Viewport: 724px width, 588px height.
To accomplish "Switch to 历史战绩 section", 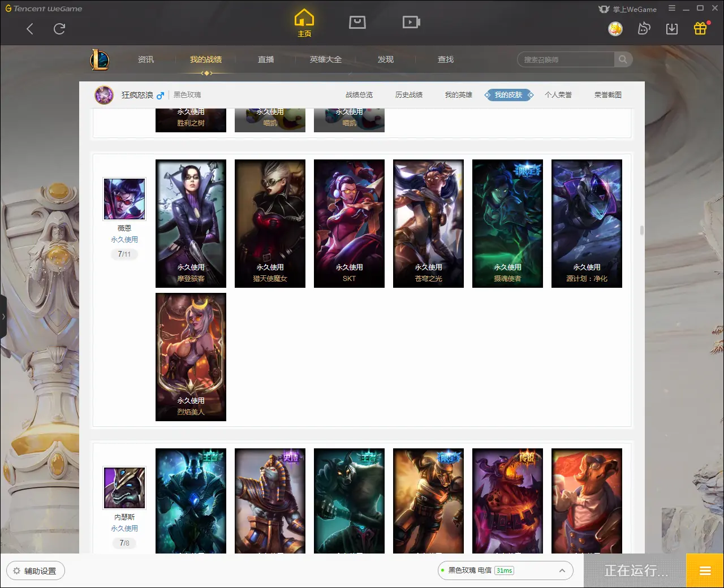I will pos(409,95).
